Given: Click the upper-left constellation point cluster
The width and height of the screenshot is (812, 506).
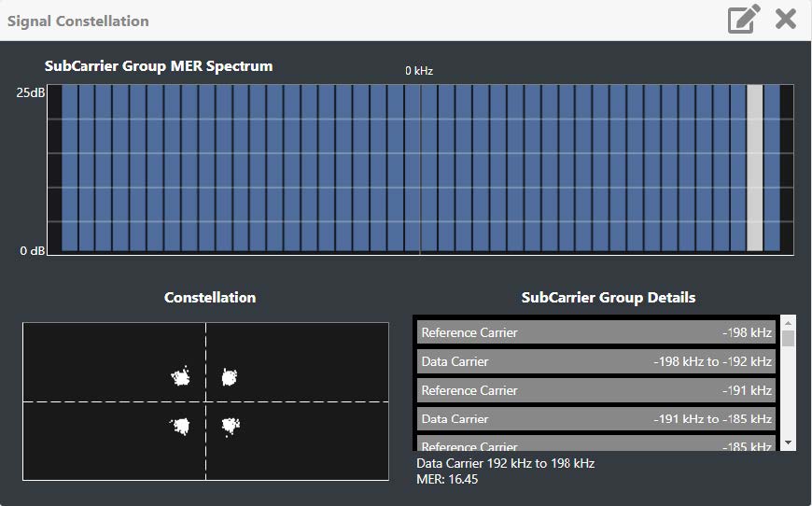Looking at the screenshot, I should click(181, 376).
